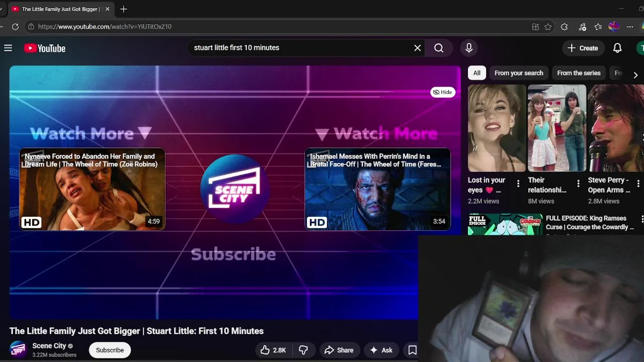Favorite this page with the star
The height and width of the screenshot is (362, 644).
click(548, 27)
